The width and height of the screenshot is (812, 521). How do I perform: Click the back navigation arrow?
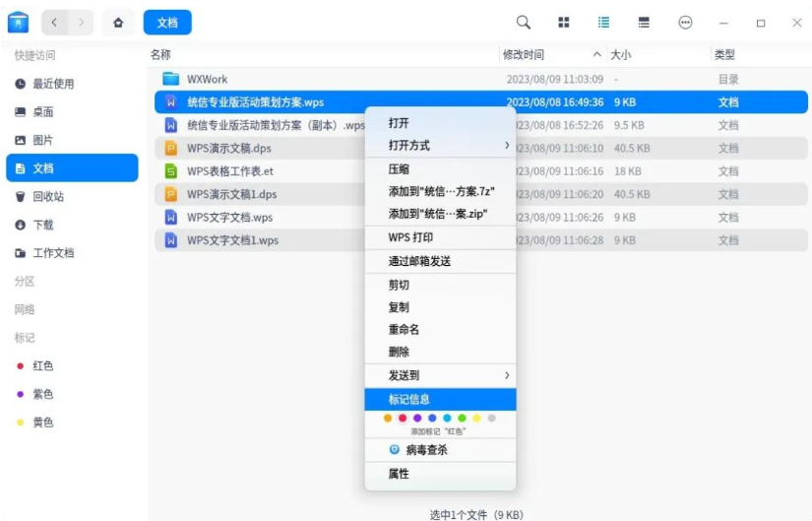tap(54, 23)
